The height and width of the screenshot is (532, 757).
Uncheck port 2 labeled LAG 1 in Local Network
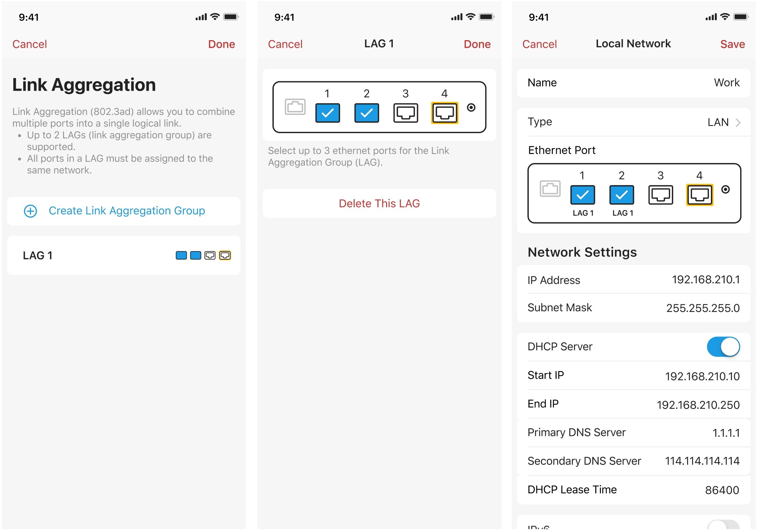pos(622,195)
